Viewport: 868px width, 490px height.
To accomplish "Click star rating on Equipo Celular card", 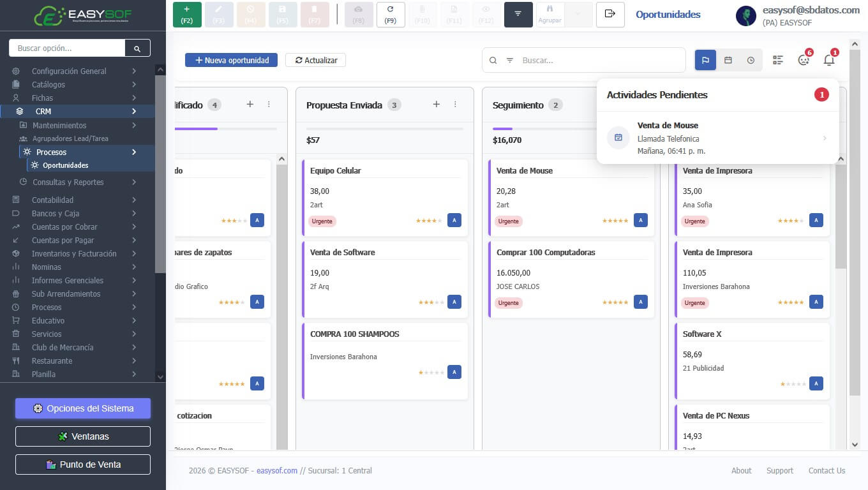I will (x=429, y=221).
